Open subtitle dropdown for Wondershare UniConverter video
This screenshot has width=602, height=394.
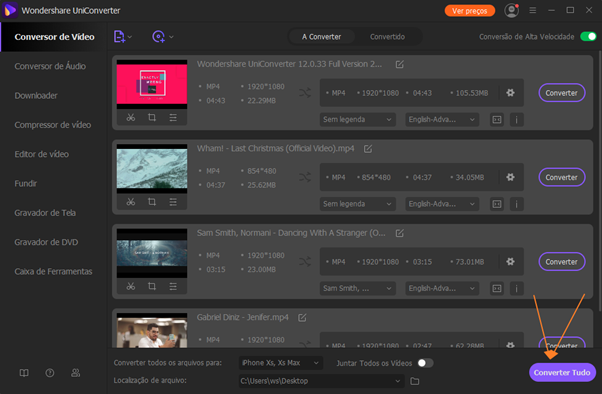pyautogui.click(x=357, y=119)
